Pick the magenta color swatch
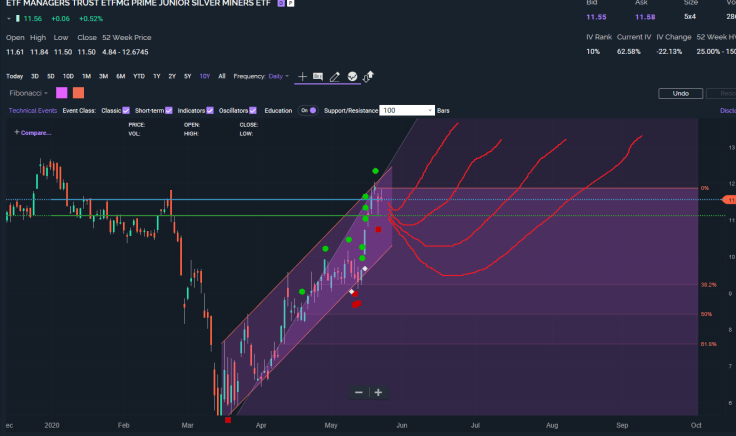The image size is (736, 436). (x=62, y=93)
